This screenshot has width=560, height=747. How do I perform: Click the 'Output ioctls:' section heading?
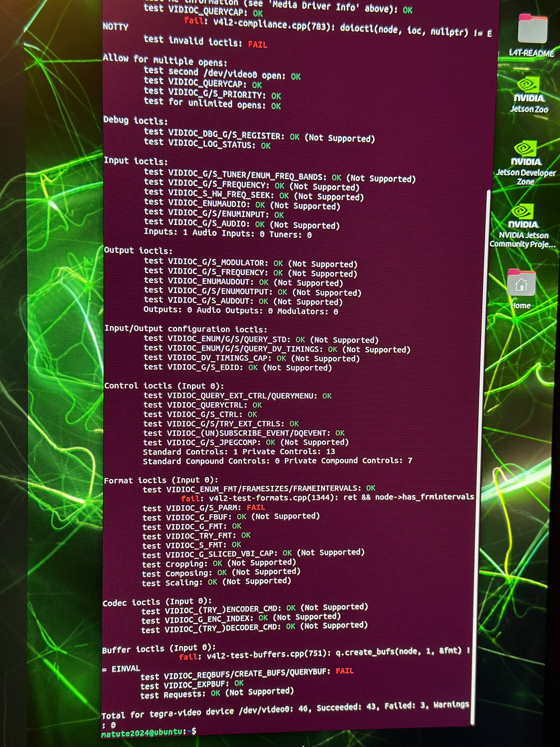138,251
